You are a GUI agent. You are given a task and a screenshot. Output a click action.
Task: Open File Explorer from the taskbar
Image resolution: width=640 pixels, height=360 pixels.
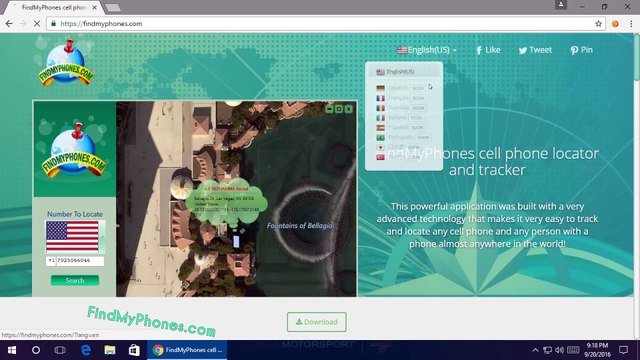click(x=110, y=350)
